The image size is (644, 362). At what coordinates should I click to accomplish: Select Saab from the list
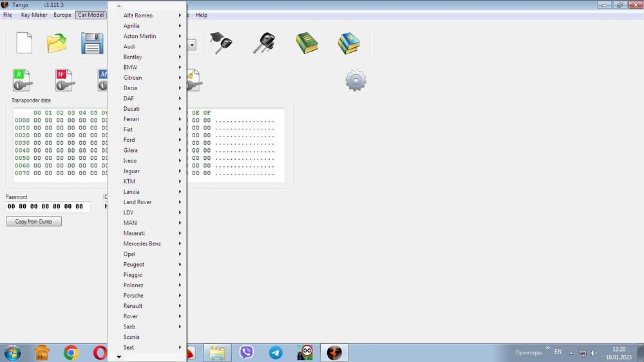coord(147,327)
